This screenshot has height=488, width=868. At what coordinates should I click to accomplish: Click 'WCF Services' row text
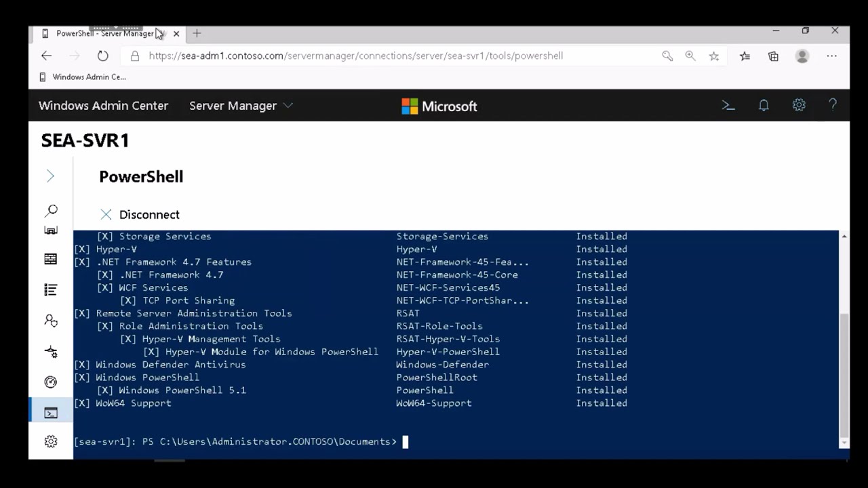tap(153, 288)
